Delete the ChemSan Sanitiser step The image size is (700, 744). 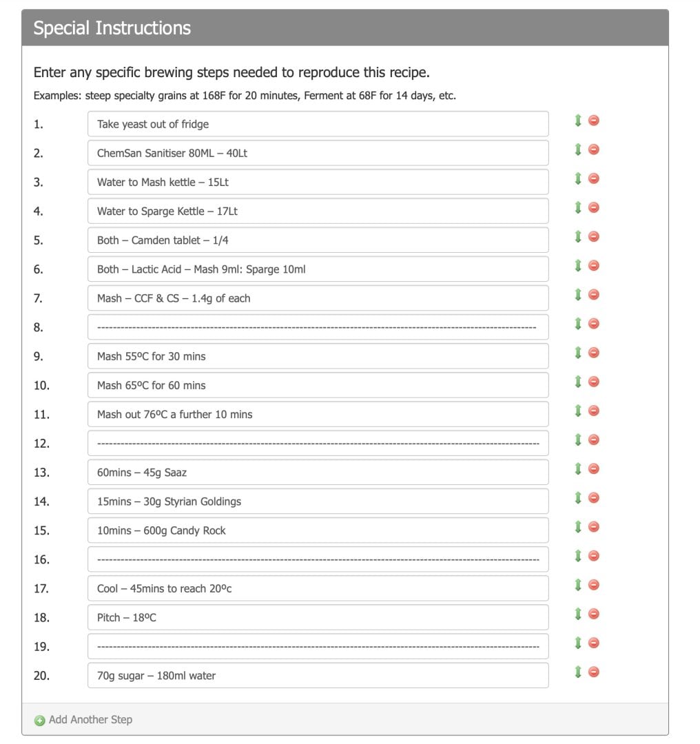(x=594, y=149)
